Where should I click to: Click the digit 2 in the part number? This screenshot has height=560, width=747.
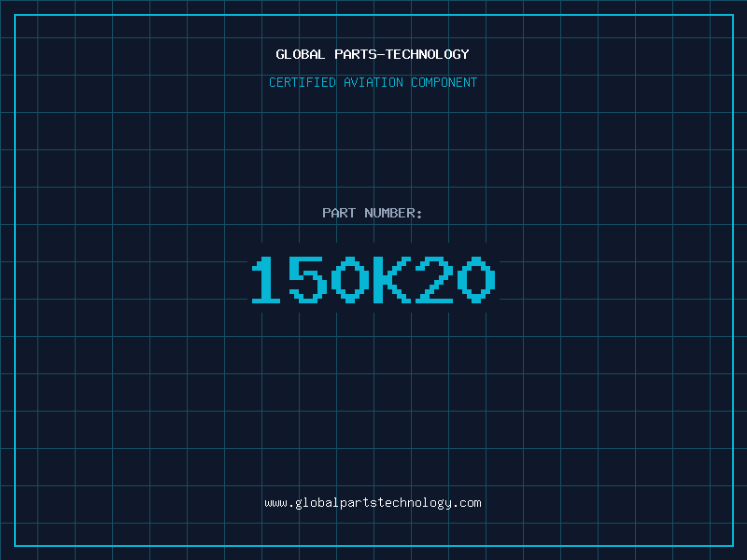pos(434,280)
